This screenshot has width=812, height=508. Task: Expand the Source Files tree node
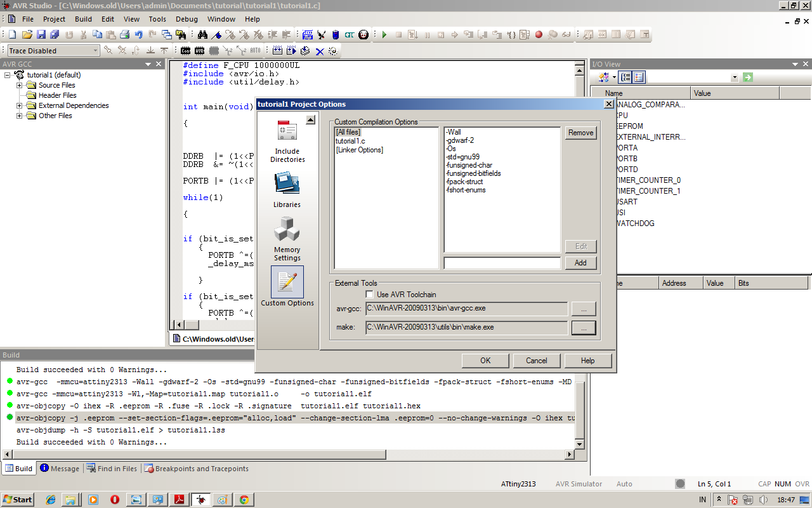pyautogui.click(x=20, y=85)
